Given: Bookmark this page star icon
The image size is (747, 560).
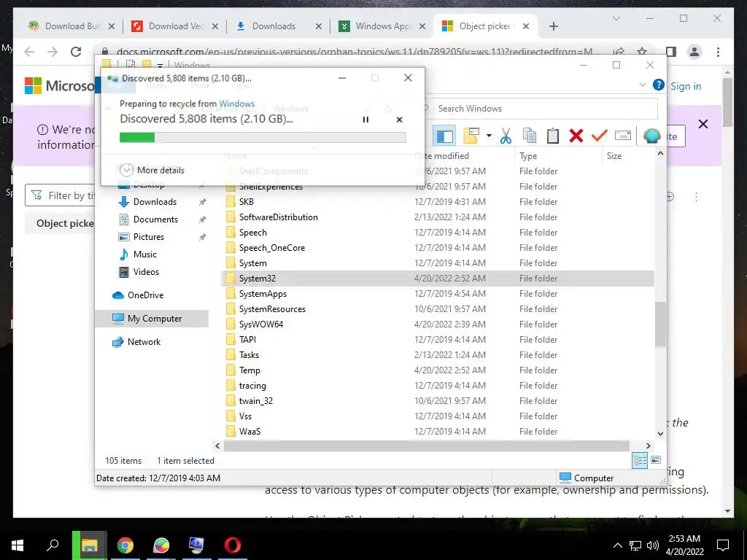Looking at the screenshot, I should tap(642, 52).
